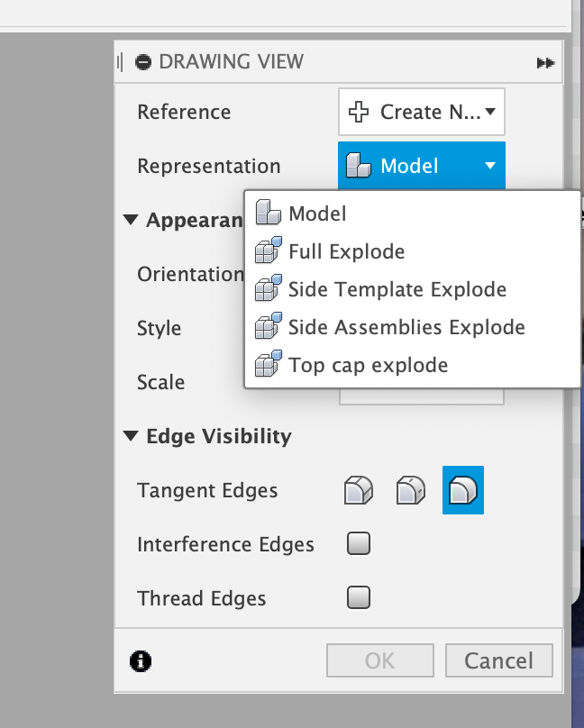Collapse the Appearance section triangle
The height and width of the screenshot is (728, 584).
pos(131,220)
